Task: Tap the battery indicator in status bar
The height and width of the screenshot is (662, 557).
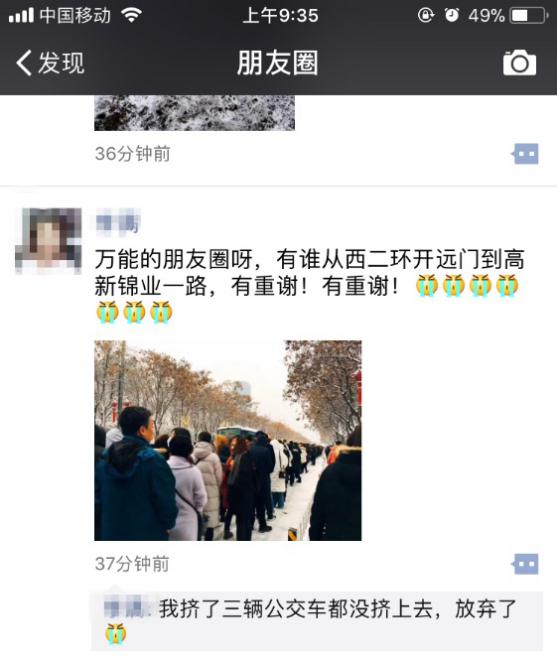Action: [x=529, y=16]
